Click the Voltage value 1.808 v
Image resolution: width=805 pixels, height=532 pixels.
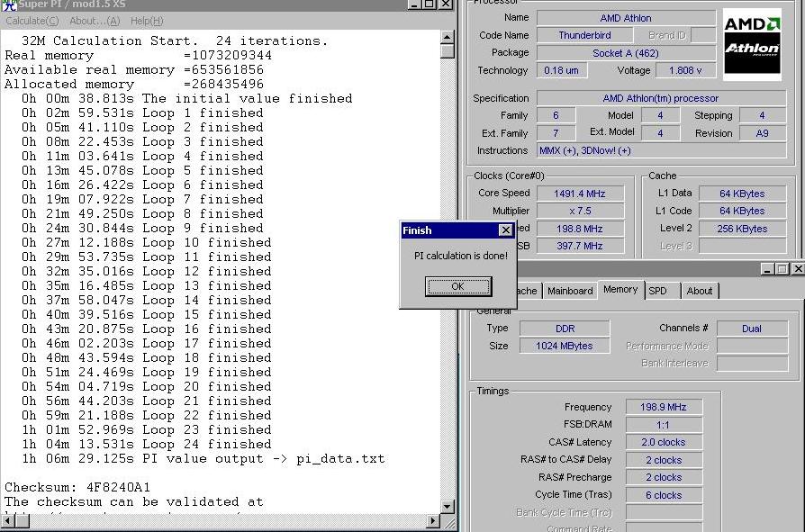pyautogui.click(x=685, y=70)
